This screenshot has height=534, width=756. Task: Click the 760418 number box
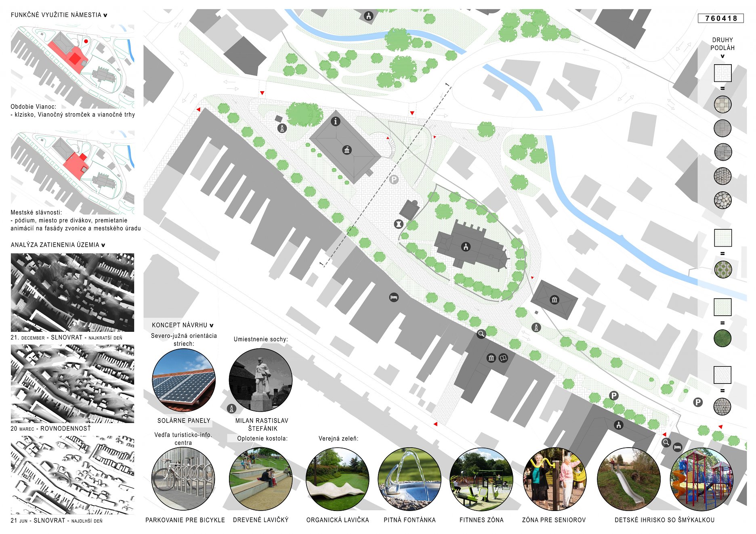point(721,18)
